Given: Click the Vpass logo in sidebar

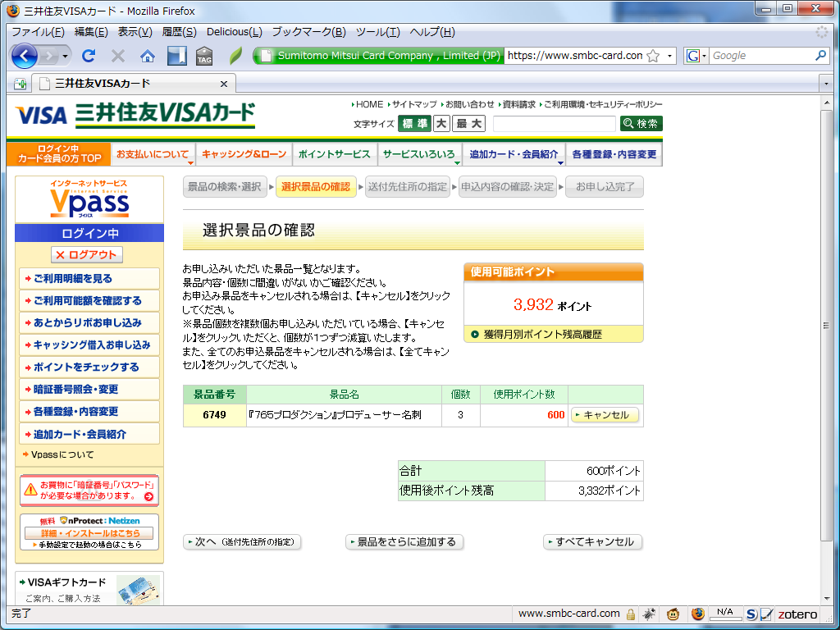Looking at the screenshot, I should click(x=89, y=199).
